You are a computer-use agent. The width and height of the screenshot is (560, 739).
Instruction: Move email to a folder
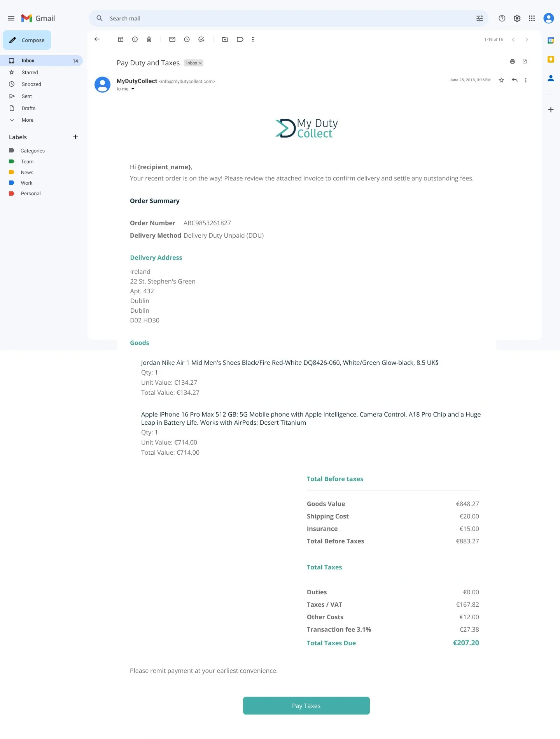225,39
